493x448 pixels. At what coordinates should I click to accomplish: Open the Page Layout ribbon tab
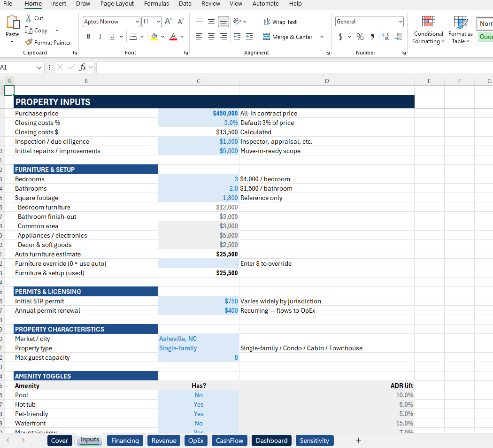click(x=117, y=4)
